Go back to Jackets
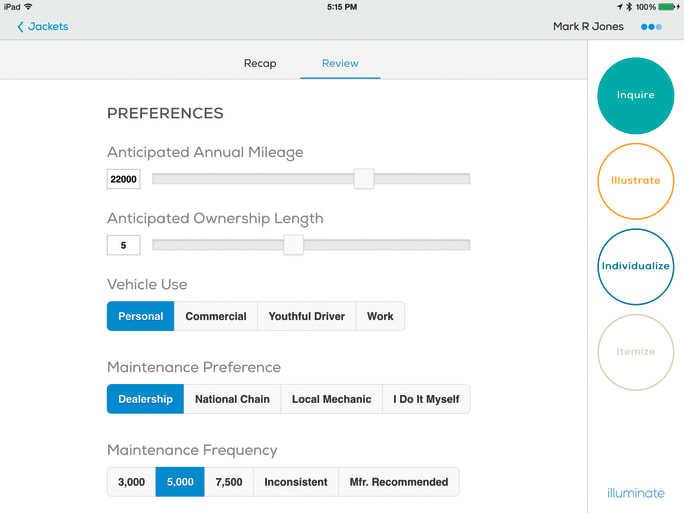Viewport: 684px width, 513px height. 48,27
